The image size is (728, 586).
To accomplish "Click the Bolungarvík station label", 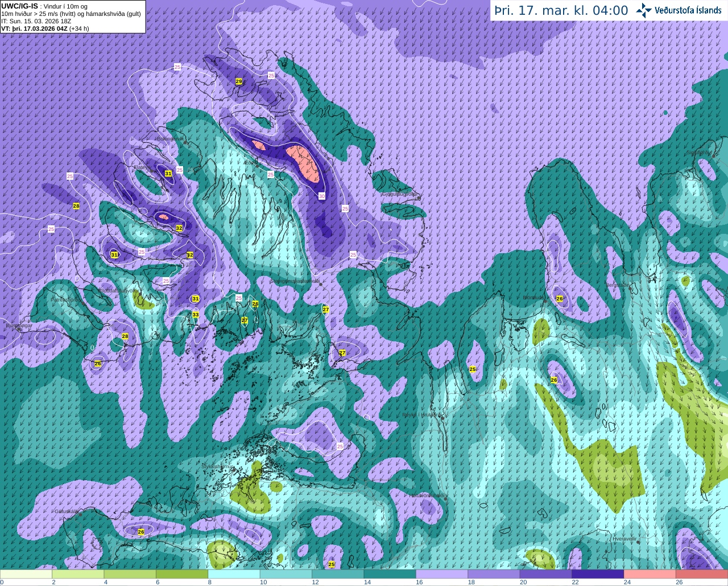I will [169, 138].
